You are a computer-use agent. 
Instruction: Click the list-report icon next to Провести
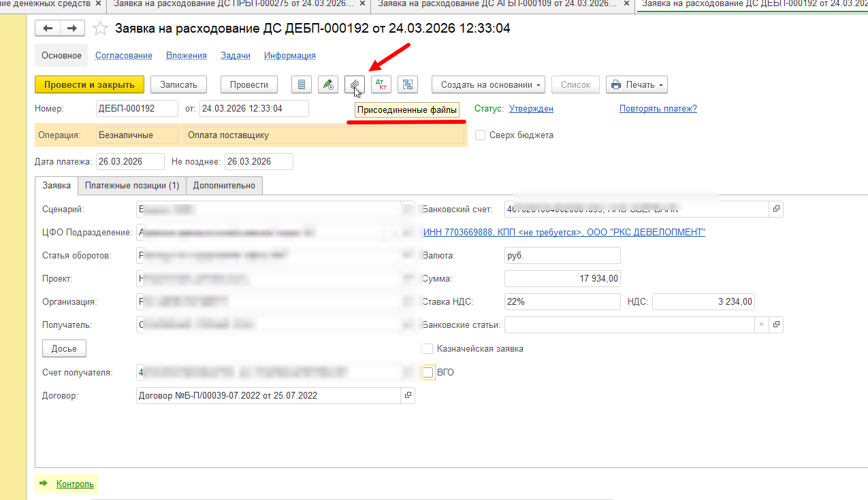coord(302,85)
